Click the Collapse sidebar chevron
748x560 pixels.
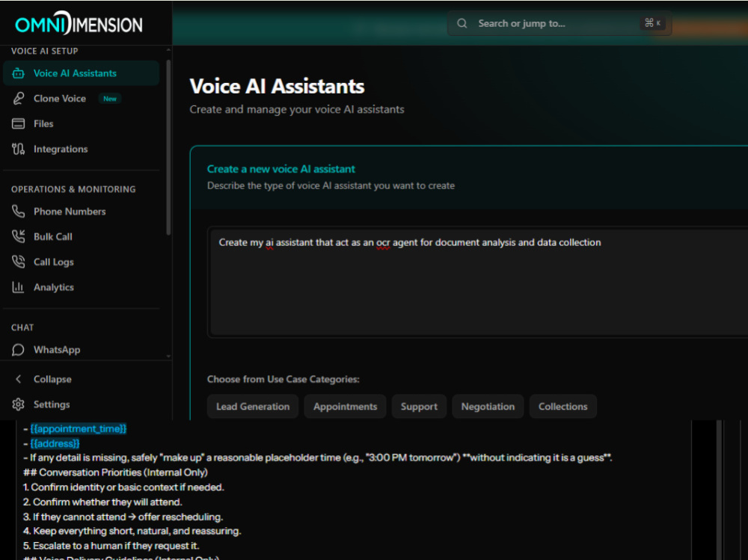[18, 379]
